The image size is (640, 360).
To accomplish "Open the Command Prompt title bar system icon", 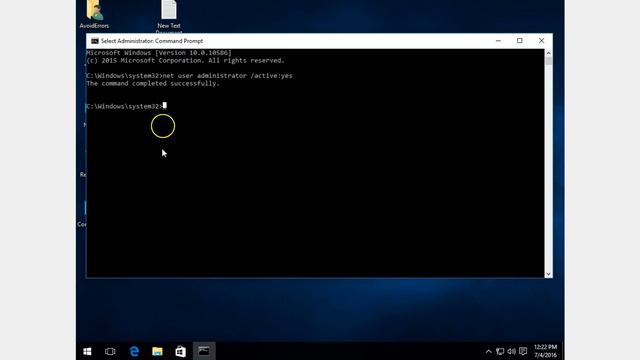I will tap(95, 41).
